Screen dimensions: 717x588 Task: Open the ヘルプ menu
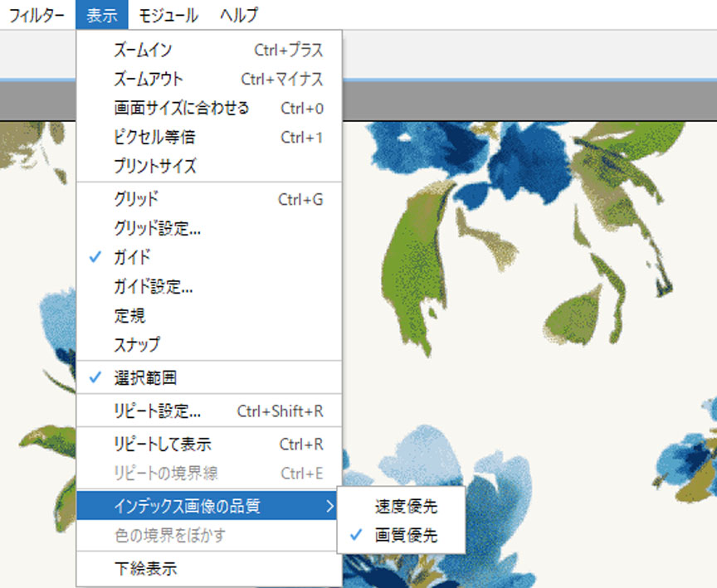point(239,15)
